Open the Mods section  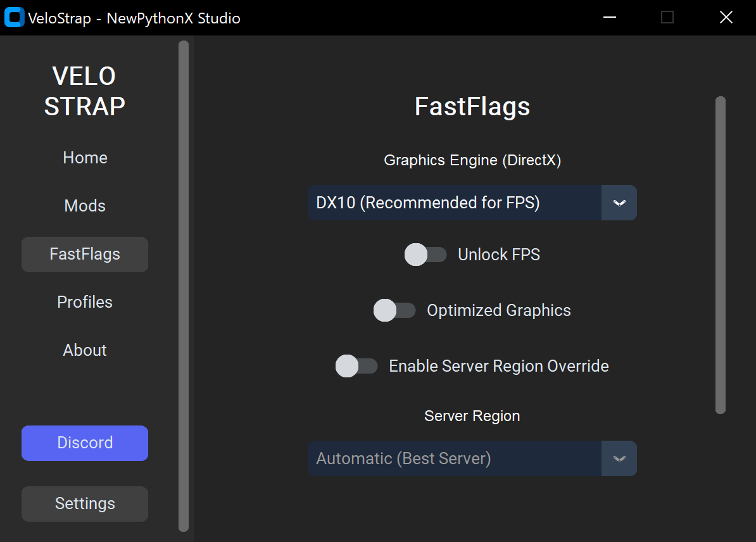[x=85, y=206]
